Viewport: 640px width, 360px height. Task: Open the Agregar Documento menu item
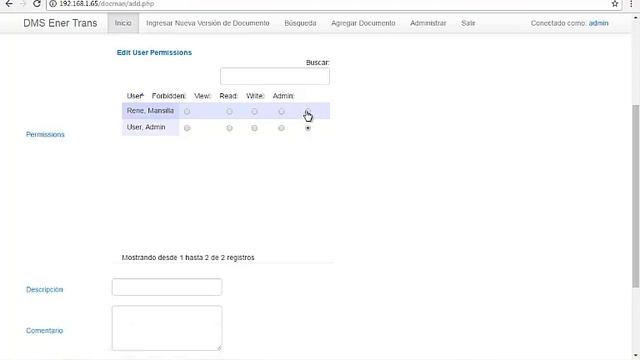coord(363,23)
